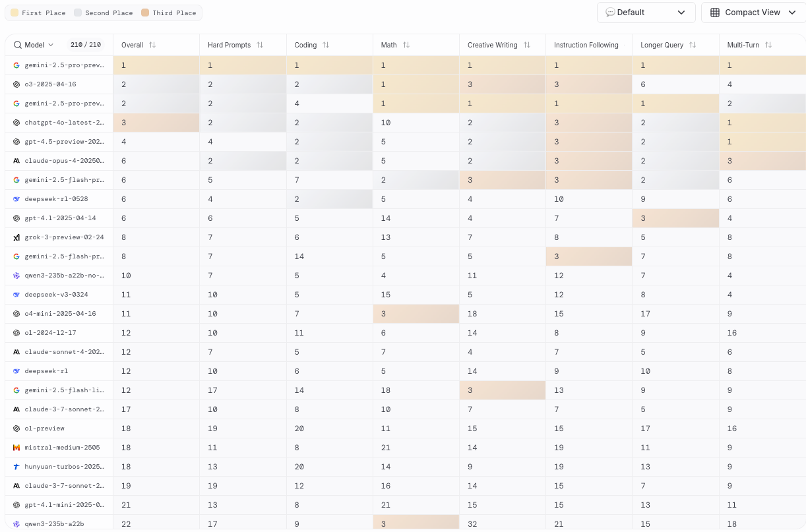Click the DeepSeek logo beside deepseek-r1-0528
Viewport: 806px width, 532px height.
16,199
